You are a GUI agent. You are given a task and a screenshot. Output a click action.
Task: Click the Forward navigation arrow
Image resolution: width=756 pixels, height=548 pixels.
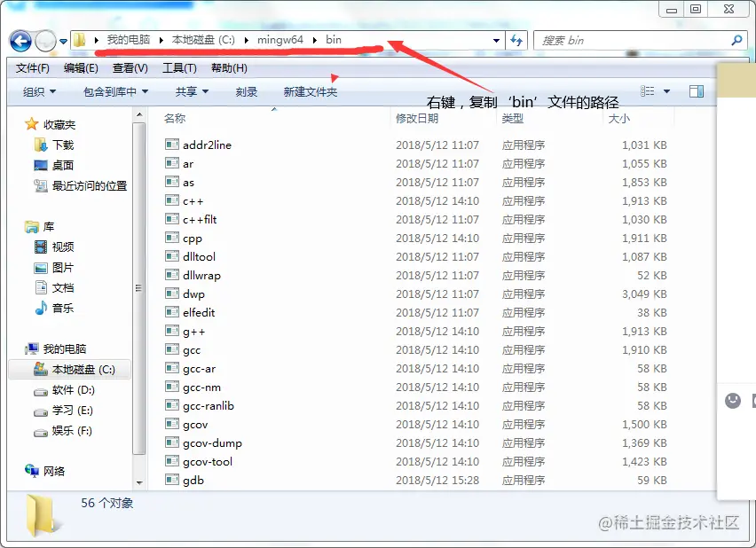click(44, 40)
